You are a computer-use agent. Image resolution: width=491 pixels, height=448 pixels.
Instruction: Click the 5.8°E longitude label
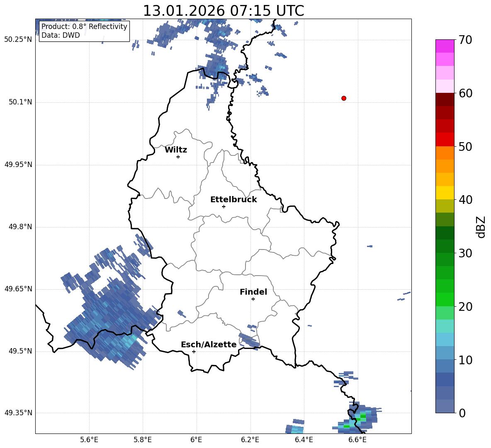[x=143, y=440]
